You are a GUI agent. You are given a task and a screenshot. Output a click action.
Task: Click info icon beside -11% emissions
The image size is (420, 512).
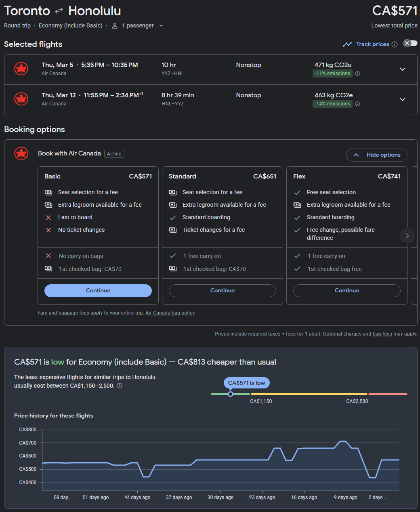[x=357, y=73]
